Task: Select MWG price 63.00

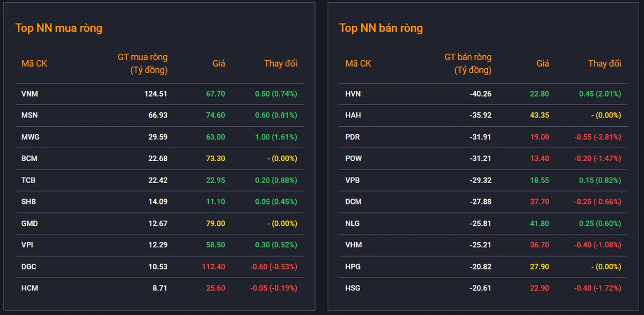Action: pos(216,137)
